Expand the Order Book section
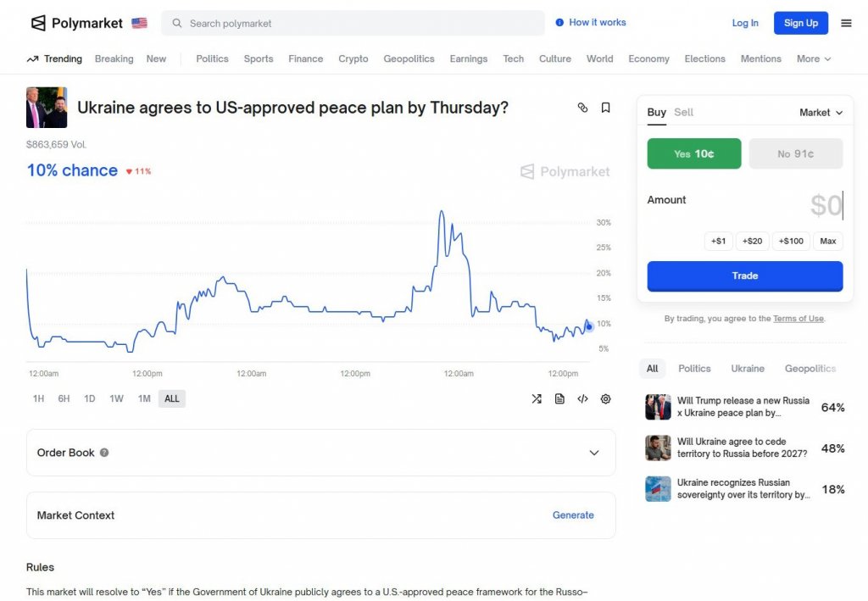The image size is (868, 601). point(593,453)
